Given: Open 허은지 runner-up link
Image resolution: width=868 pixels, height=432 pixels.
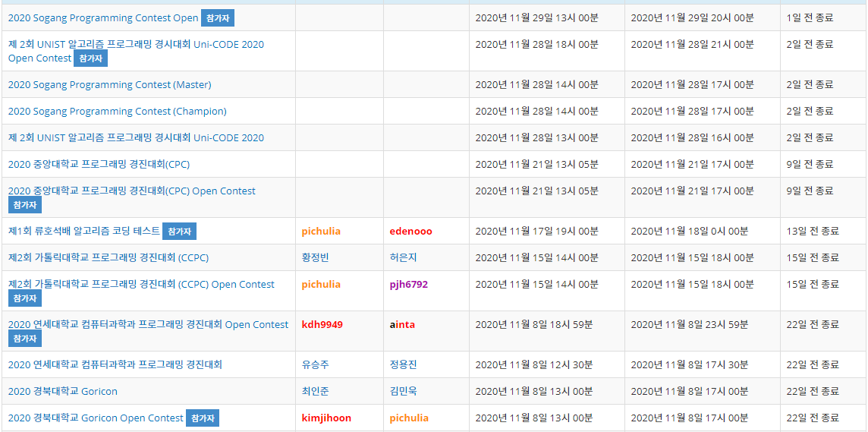Looking at the screenshot, I should click(x=404, y=257).
